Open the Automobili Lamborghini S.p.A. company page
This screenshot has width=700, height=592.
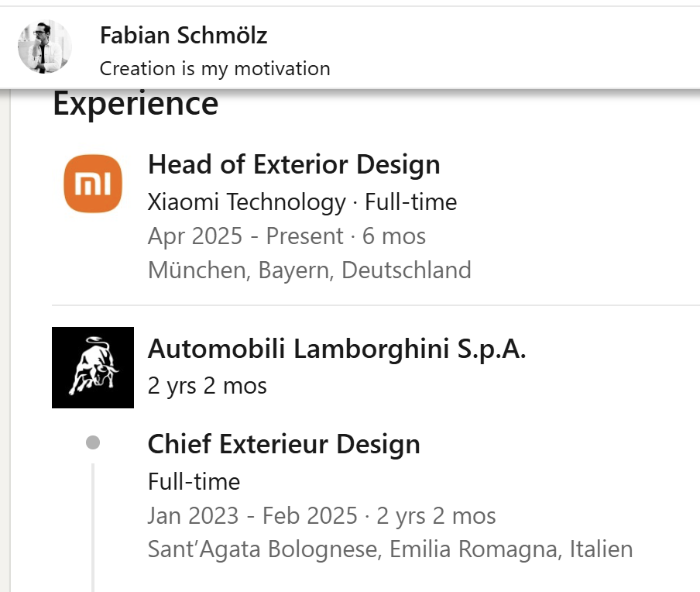click(x=338, y=349)
